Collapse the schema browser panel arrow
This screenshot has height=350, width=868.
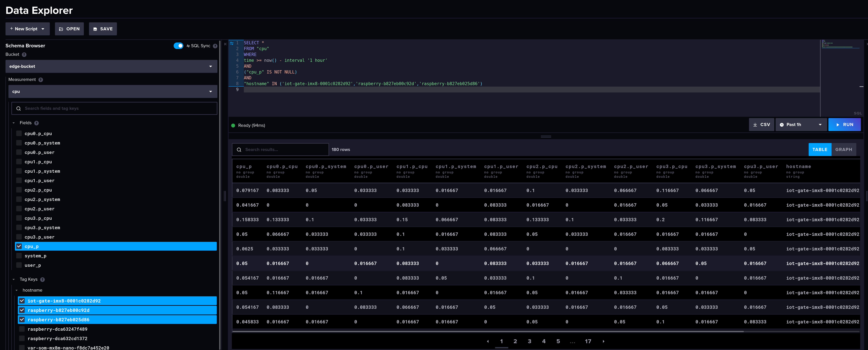[x=225, y=44]
